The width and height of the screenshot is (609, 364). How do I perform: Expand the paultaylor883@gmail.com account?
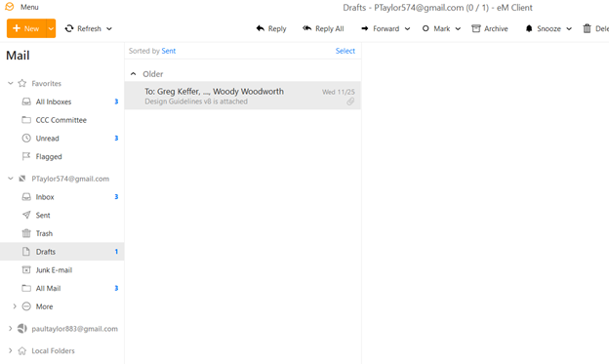click(x=11, y=328)
